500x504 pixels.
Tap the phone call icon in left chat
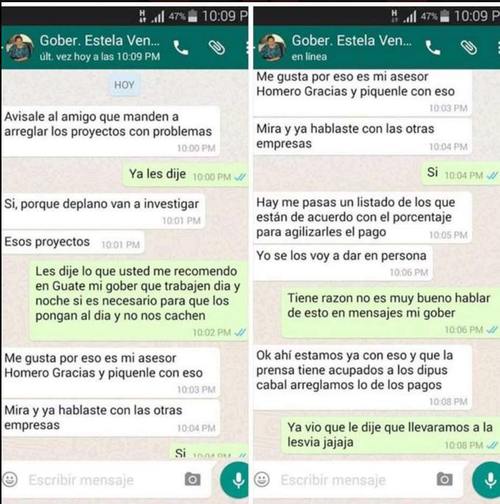(x=181, y=48)
